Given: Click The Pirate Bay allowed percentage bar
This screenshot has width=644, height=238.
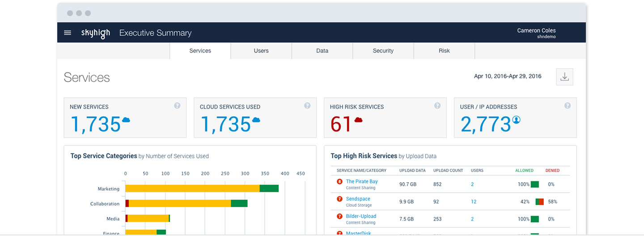Looking at the screenshot, I should tap(535, 184).
